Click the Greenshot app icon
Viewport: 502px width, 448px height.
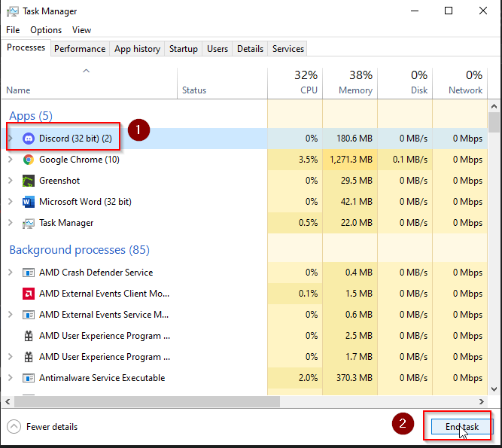pos(29,181)
